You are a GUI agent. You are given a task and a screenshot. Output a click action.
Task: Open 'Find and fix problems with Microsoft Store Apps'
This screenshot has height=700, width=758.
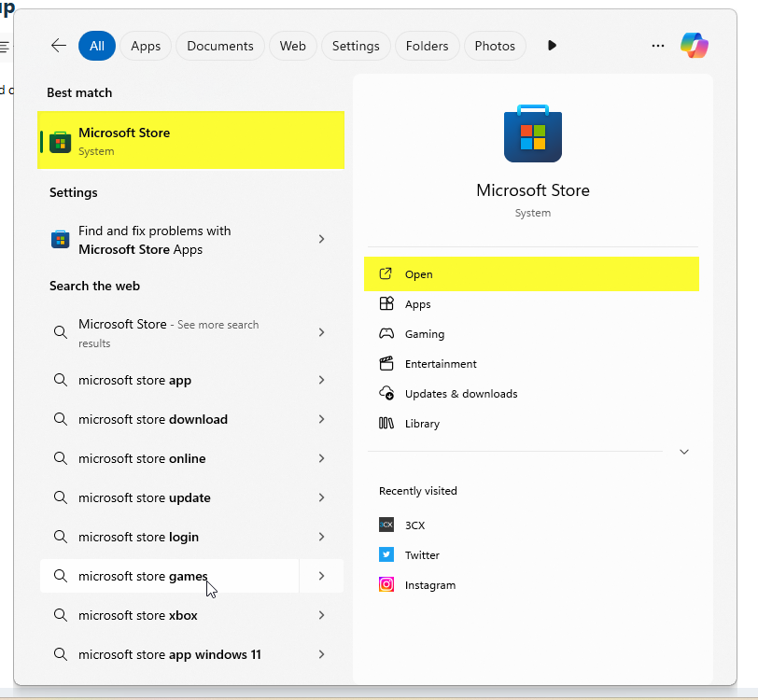190,240
